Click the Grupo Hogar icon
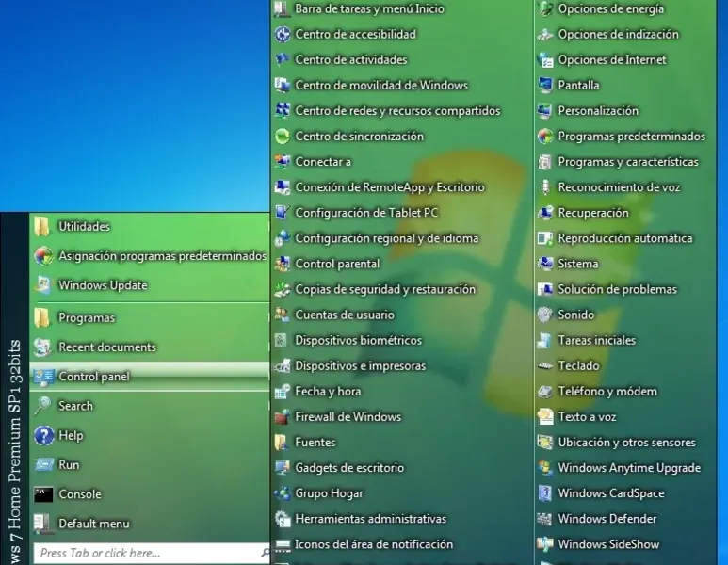This screenshot has width=728, height=565. coord(283,493)
